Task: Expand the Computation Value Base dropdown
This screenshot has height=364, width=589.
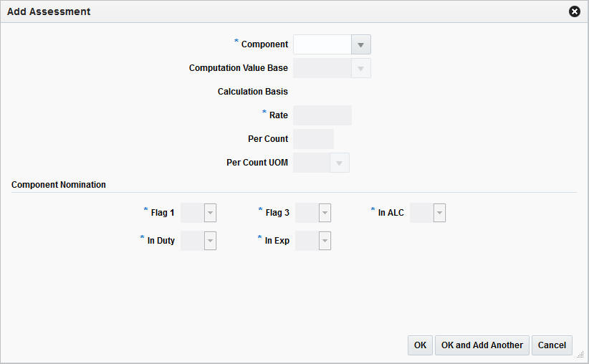Action: pos(361,69)
